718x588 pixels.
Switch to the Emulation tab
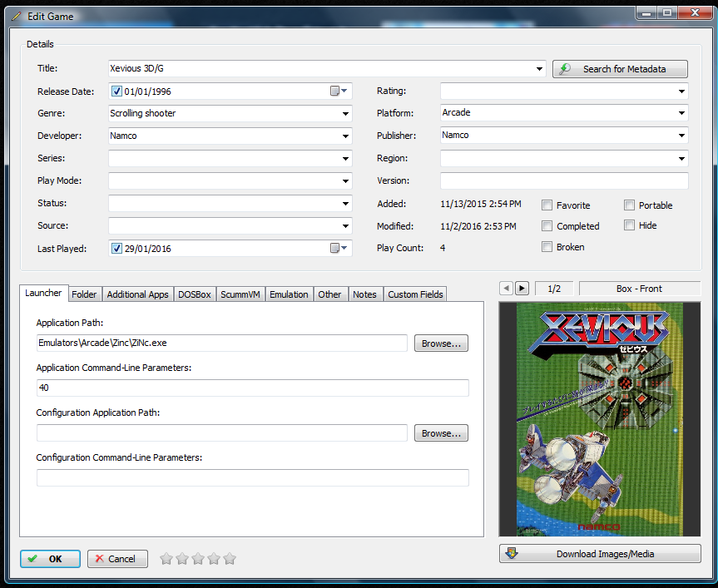point(289,294)
